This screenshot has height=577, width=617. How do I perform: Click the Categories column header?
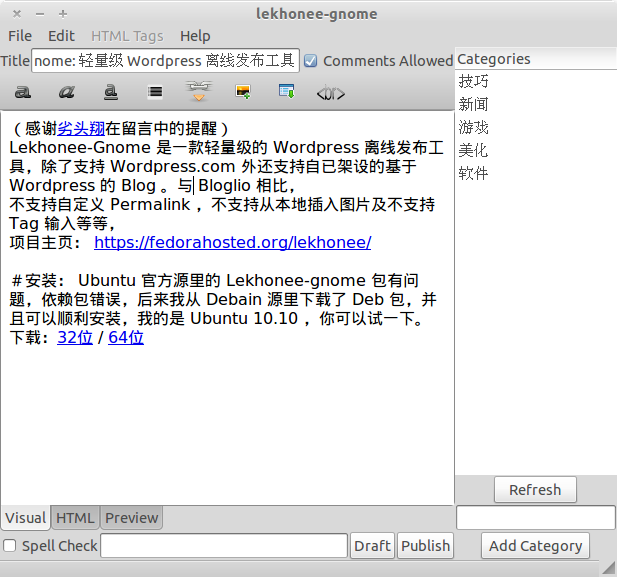click(x=536, y=59)
